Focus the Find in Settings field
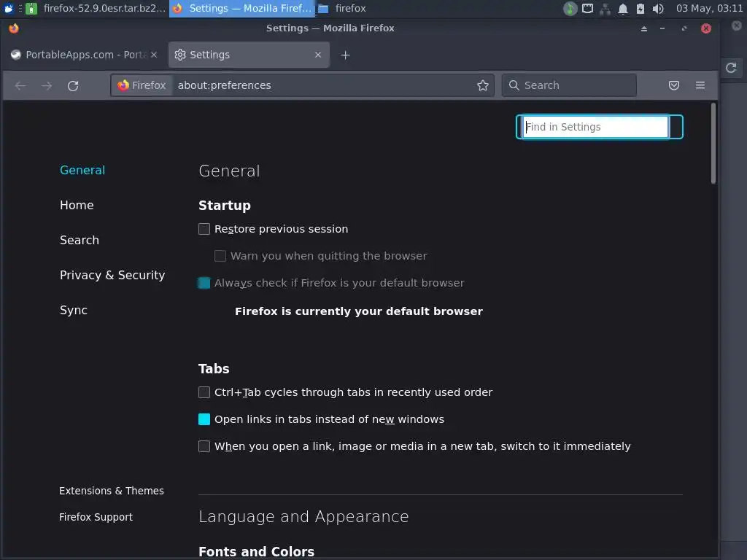This screenshot has height=560, width=747. pyautogui.click(x=595, y=127)
